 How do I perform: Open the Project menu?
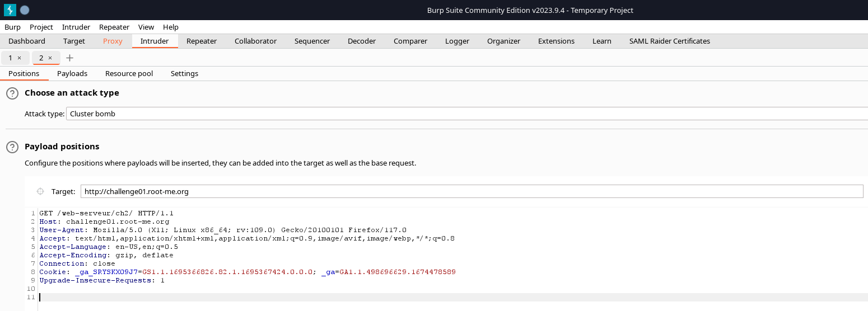[x=41, y=27]
